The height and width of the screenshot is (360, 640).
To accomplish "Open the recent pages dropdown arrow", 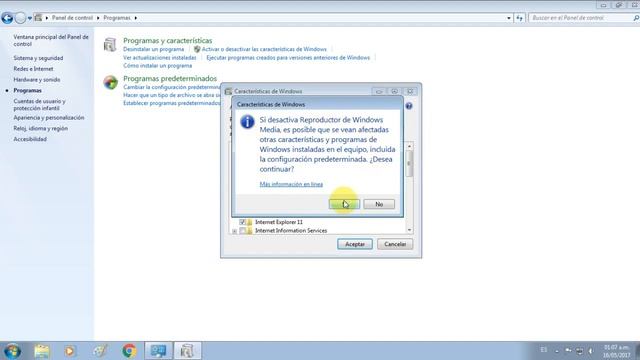I will point(29,18).
